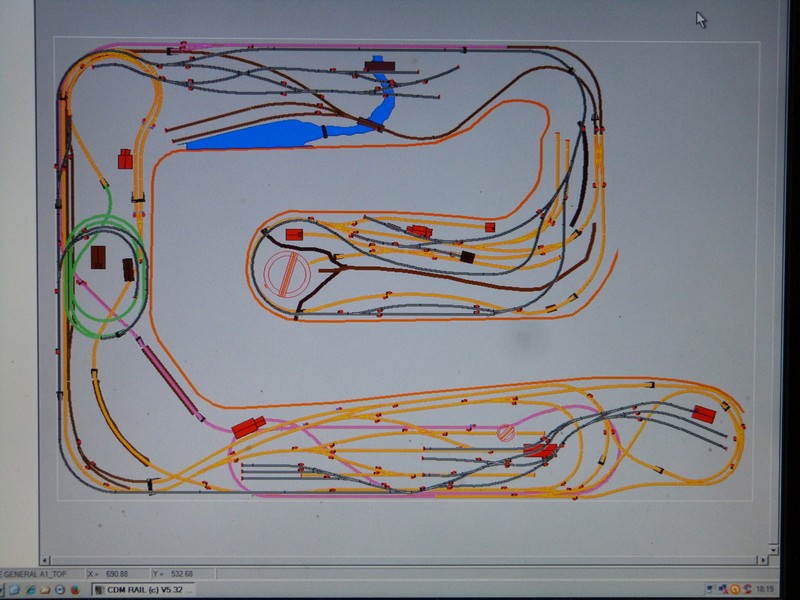This screenshot has width=800, height=600.
Task: Open the folder icon in quick launch
Action: (45, 590)
